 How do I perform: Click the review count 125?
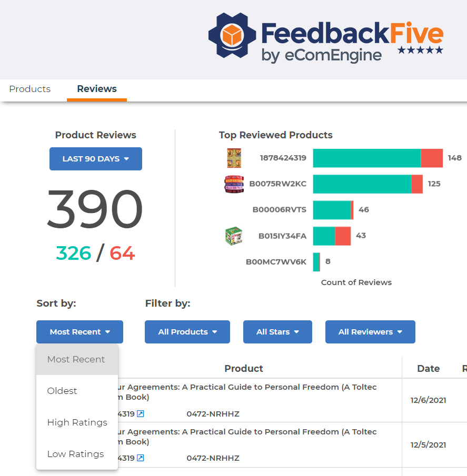pos(434,184)
